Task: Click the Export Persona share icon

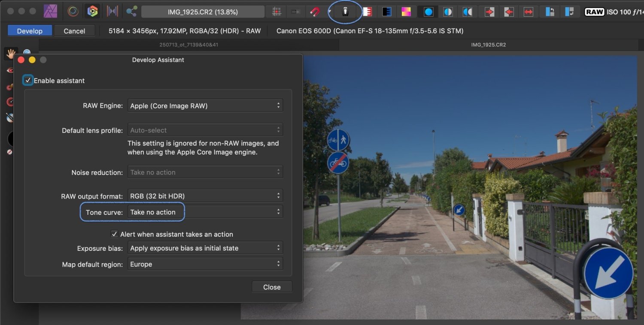Action: (131, 12)
